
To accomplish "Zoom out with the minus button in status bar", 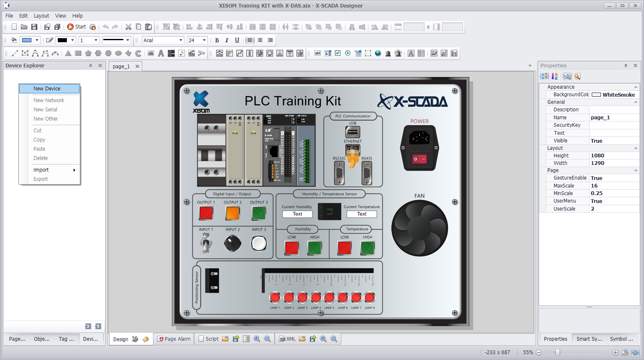I will tap(539, 352).
